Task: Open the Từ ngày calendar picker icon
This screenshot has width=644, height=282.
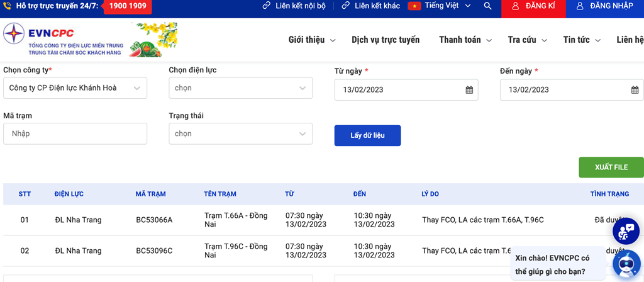Action: [469, 90]
